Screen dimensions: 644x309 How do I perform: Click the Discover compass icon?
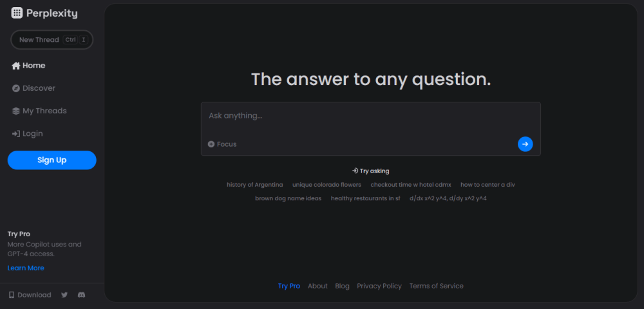click(x=16, y=88)
